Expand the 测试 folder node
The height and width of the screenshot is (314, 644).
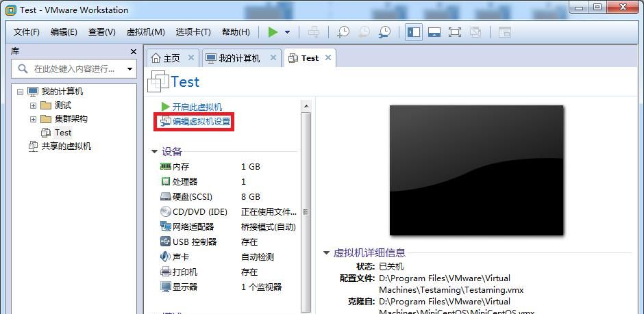coord(34,106)
